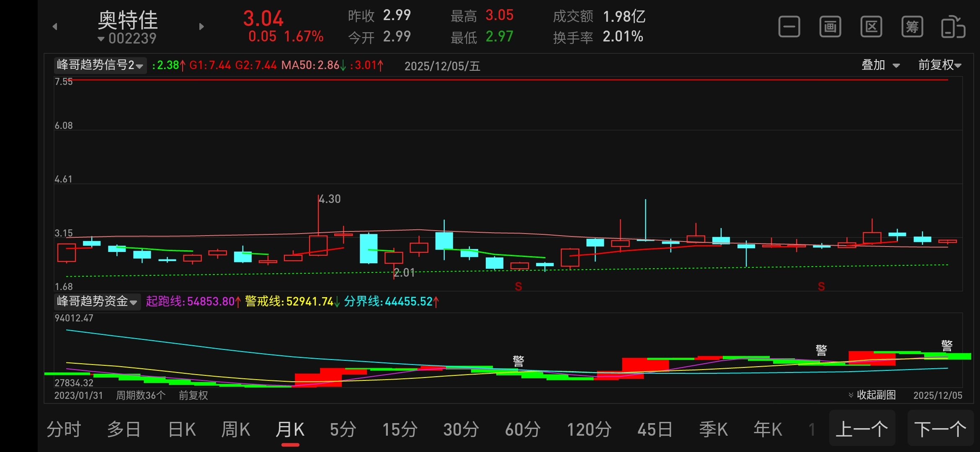Open the 峰哥趋势资金 indicator dropdown

point(97,301)
